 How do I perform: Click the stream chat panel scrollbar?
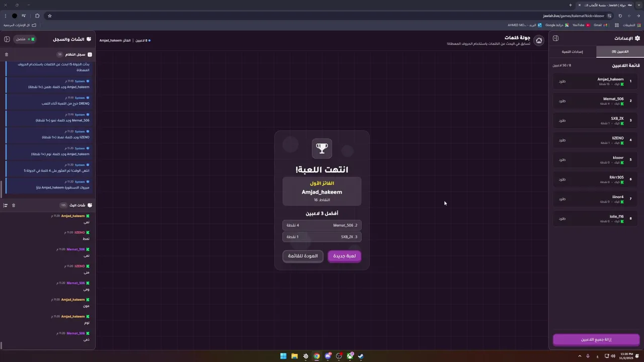pyautogui.click(x=1, y=345)
